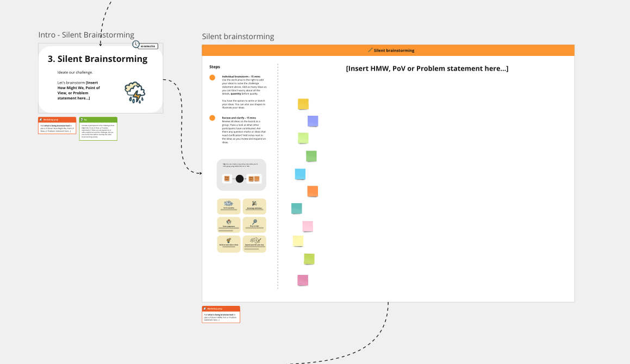Screen dimensions: 630x364
Task: Click the '[Insert HMW, PoV or Problem statement here...]' placeholder
Action: click(427, 68)
